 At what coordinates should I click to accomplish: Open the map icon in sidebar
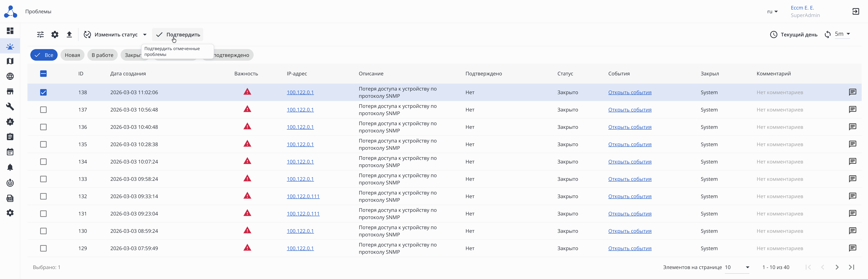click(10, 61)
